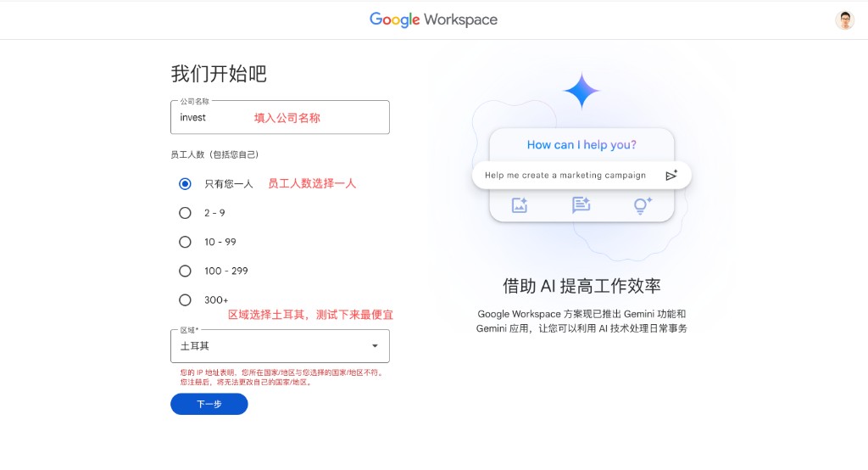Click the 借助 AI 提高工作效率 heading

pos(581,286)
